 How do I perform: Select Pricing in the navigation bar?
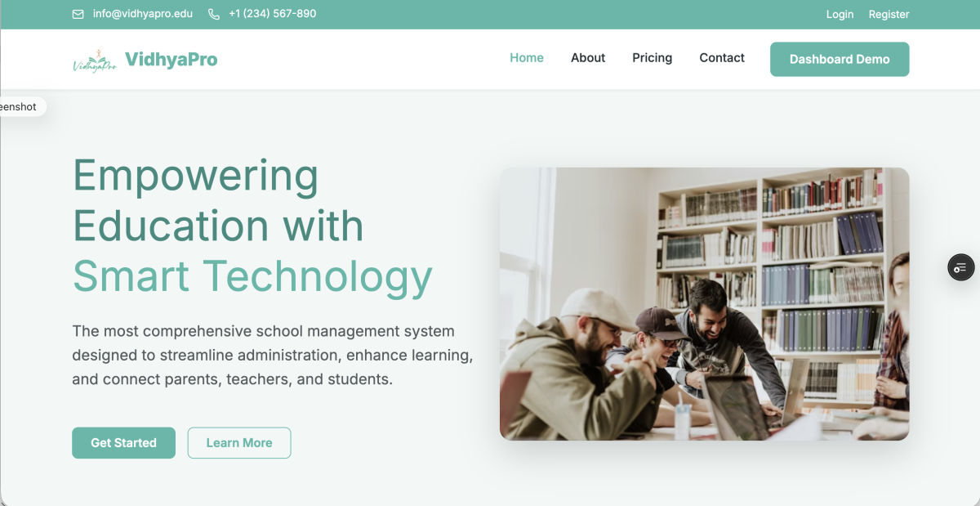653,58
